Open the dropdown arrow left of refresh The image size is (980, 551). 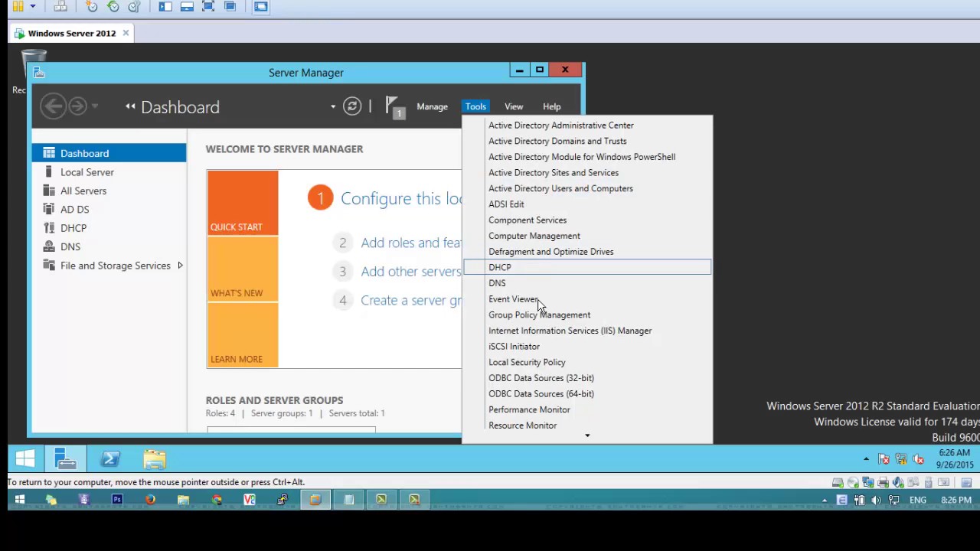(x=333, y=106)
